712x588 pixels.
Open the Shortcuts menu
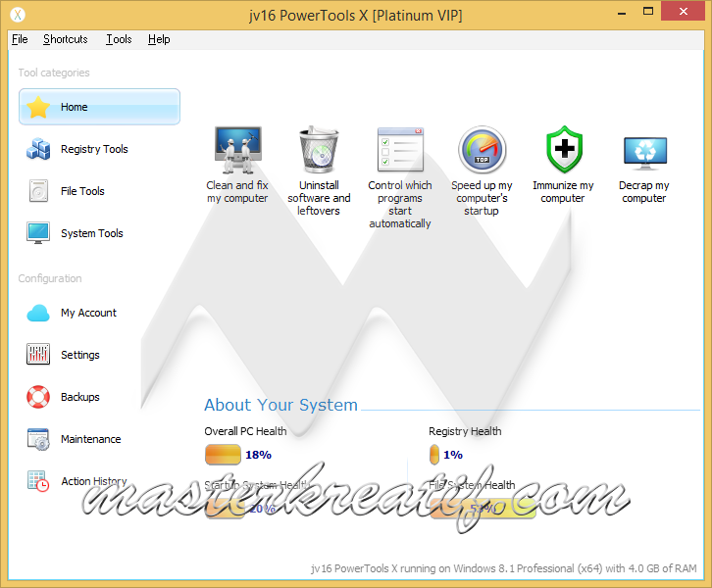[66, 39]
